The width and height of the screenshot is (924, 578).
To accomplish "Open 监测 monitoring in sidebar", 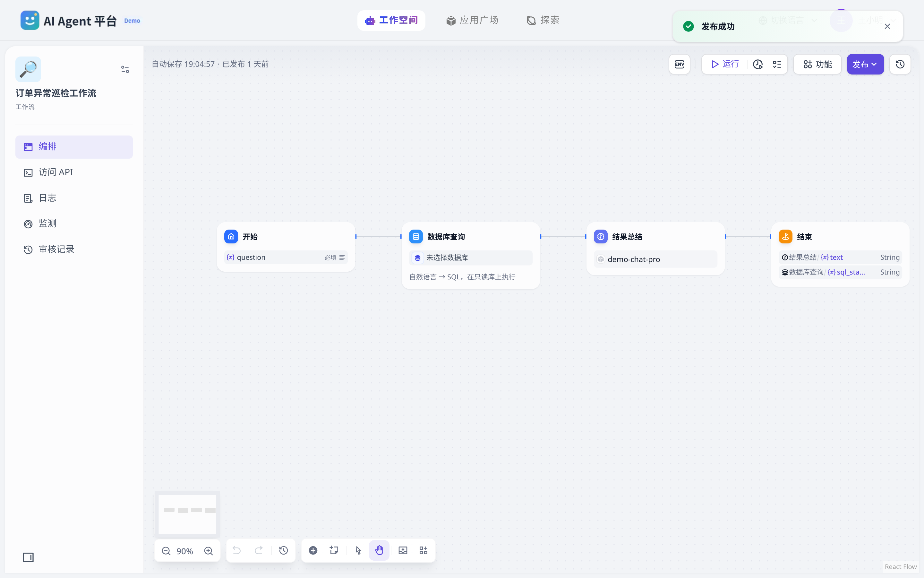I will tap(74, 223).
